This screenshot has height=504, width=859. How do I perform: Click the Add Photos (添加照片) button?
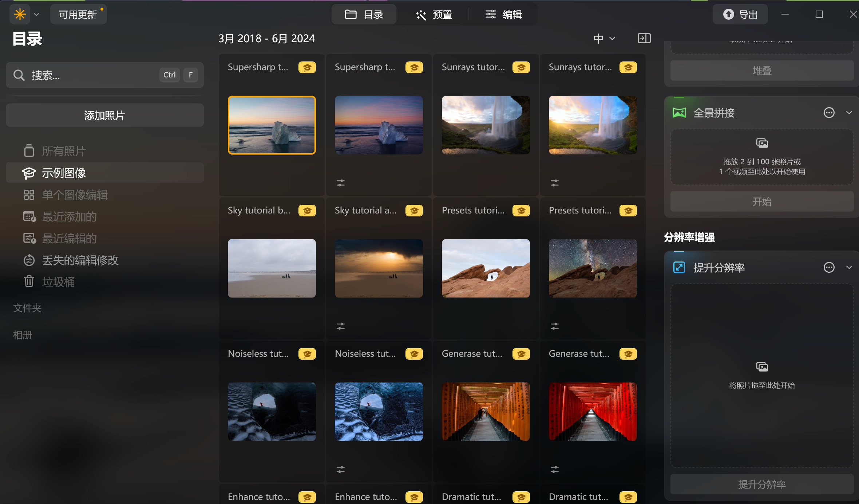click(x=104, y=115)
